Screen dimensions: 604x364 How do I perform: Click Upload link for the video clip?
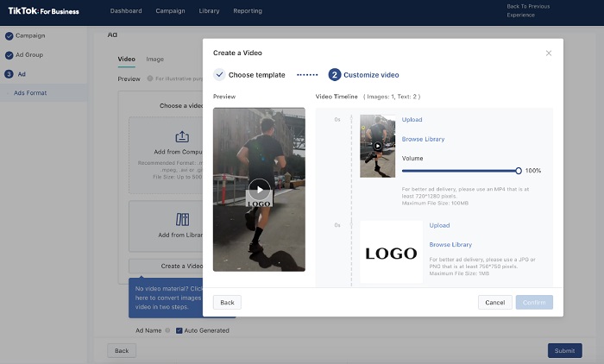[412, 120]
